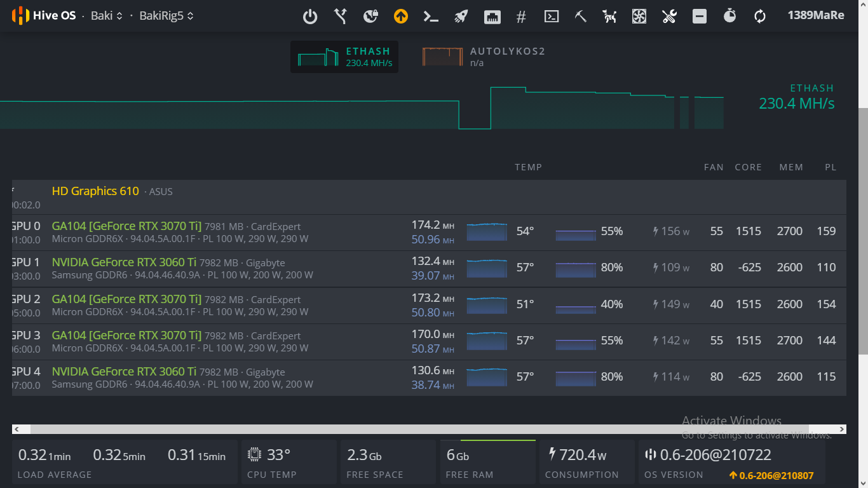Click the hash tag icon
The width and height of the screenshot is (868, 488).
tap(521, 17)
